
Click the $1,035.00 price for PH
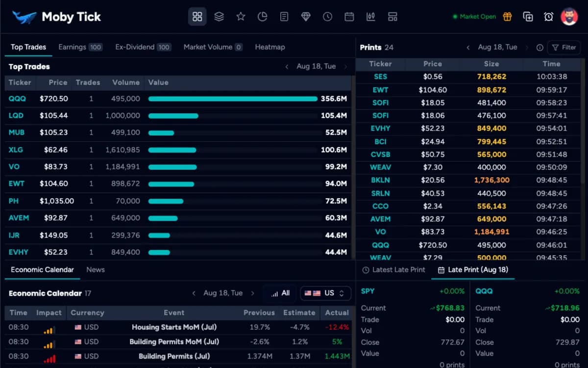pyautogui.click(x=57, y=201)
